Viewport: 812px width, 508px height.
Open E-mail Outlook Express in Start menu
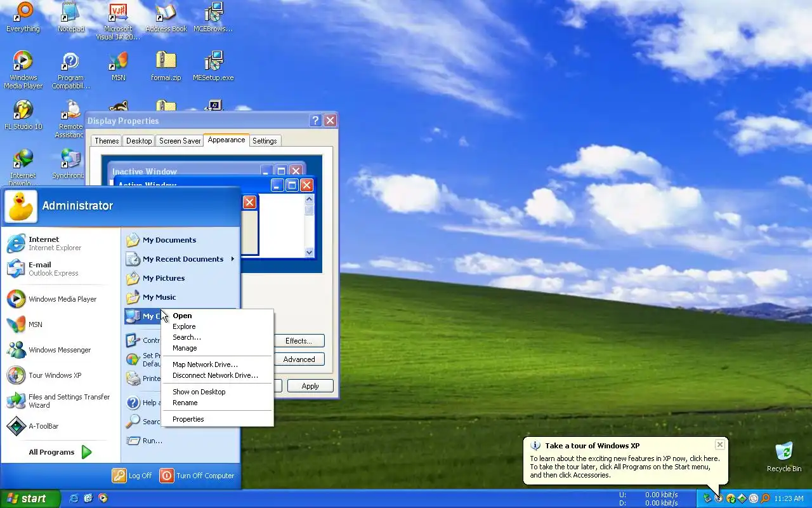tap(61, 269)
